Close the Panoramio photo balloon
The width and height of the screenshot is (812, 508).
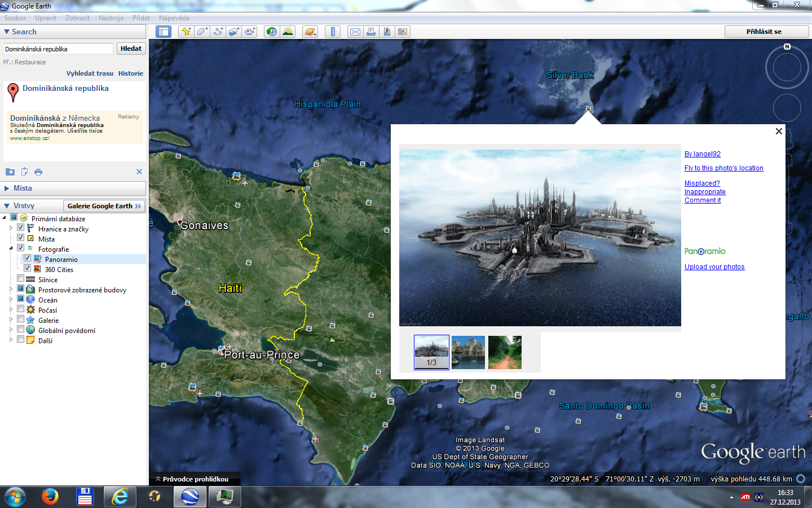[779, 132]
